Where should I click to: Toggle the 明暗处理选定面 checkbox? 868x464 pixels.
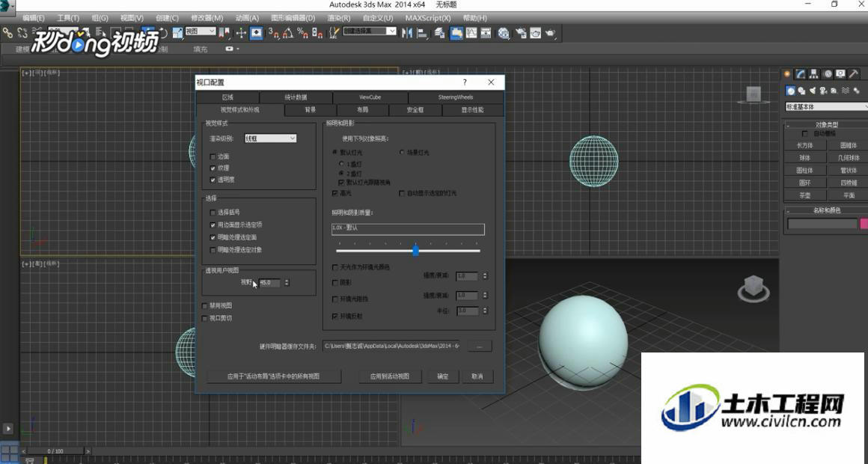tap(213, 237)
